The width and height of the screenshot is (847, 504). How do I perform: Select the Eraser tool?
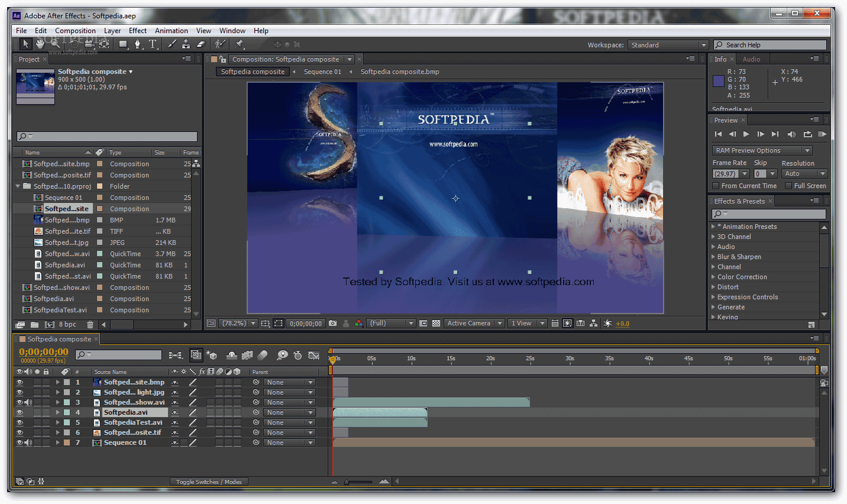point(201,44)
